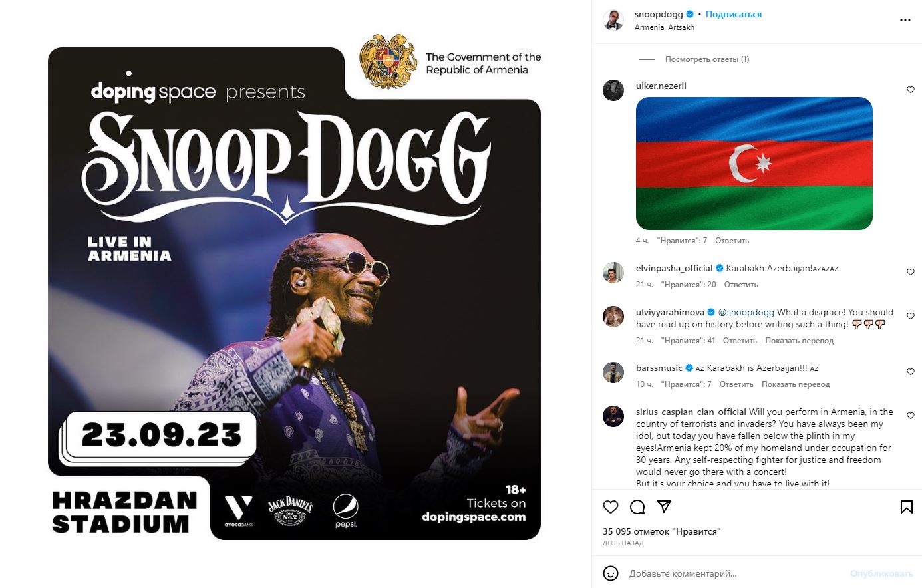This screenshot has height=588, width=922.
Task: View the 35 095 likes list
Action: tap(661, 531)
